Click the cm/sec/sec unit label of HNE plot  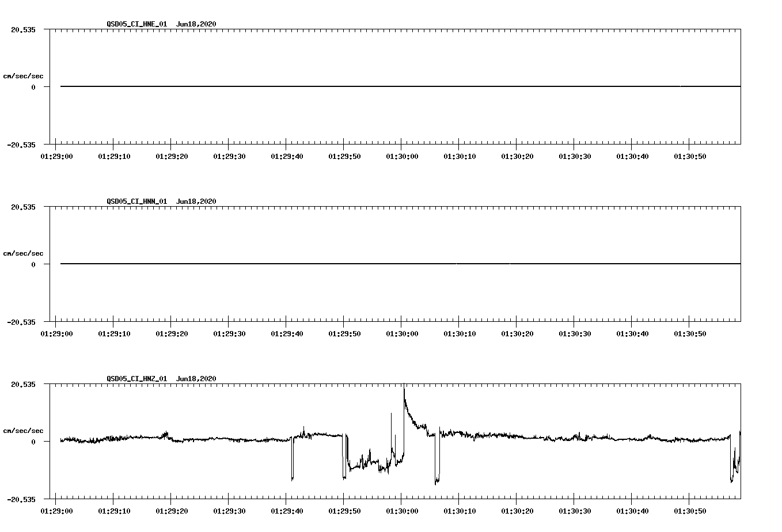click(23, 76)
